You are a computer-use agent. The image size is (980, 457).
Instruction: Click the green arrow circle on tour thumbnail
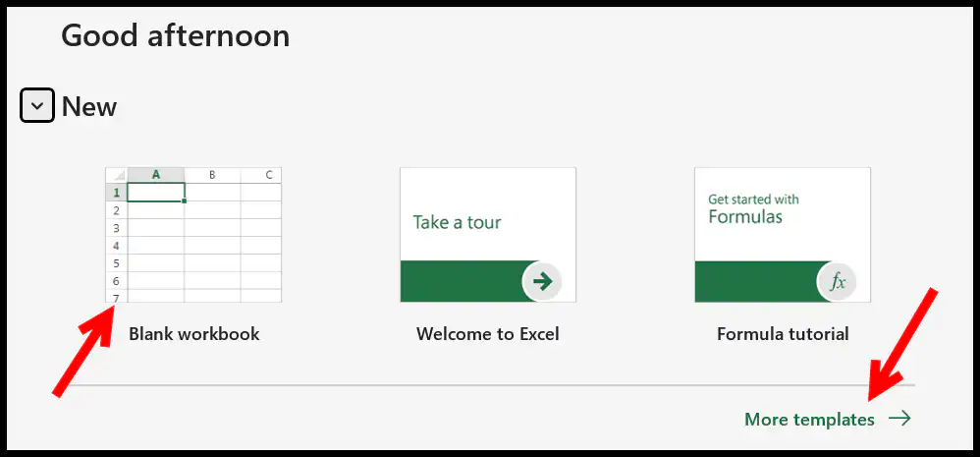click(542, 282)
